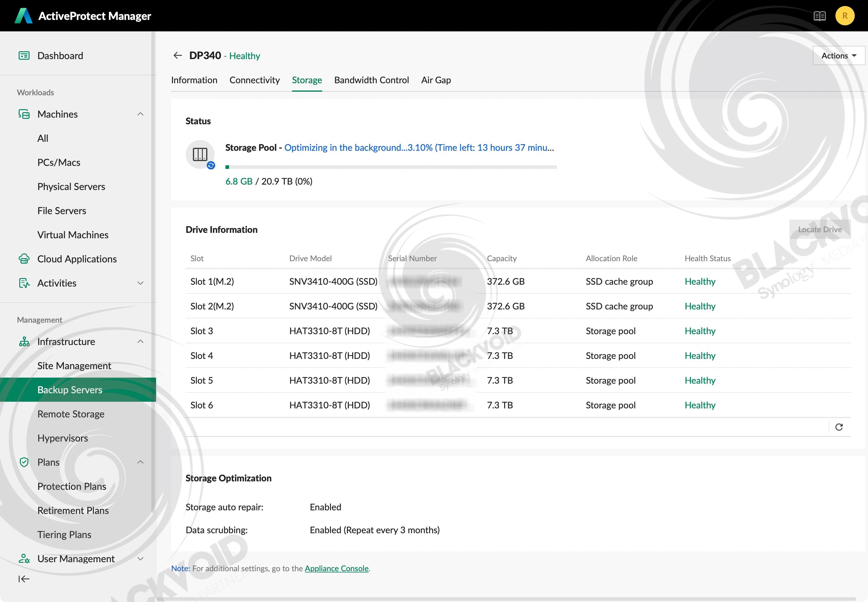Viewport: 868px width, 602px height.
Task: Click the Healthy status beside DP340
Action: [x=245, y=56]
